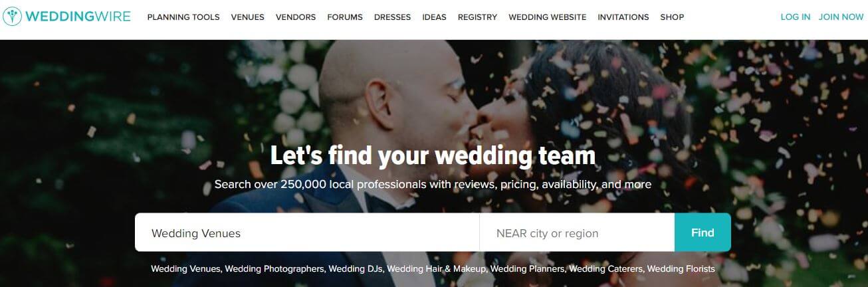Open the Ideas menu item
Screen dimensions: 868x287
tap(434, 17)
